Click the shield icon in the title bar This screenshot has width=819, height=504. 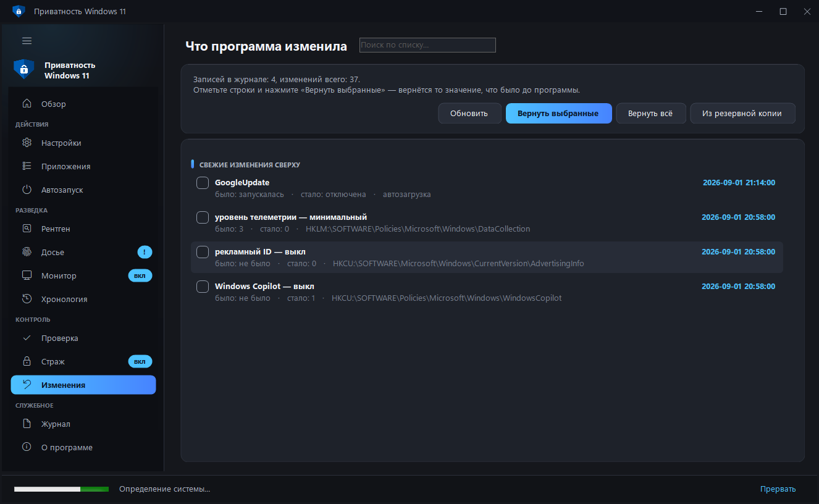[x=19, y=11]
